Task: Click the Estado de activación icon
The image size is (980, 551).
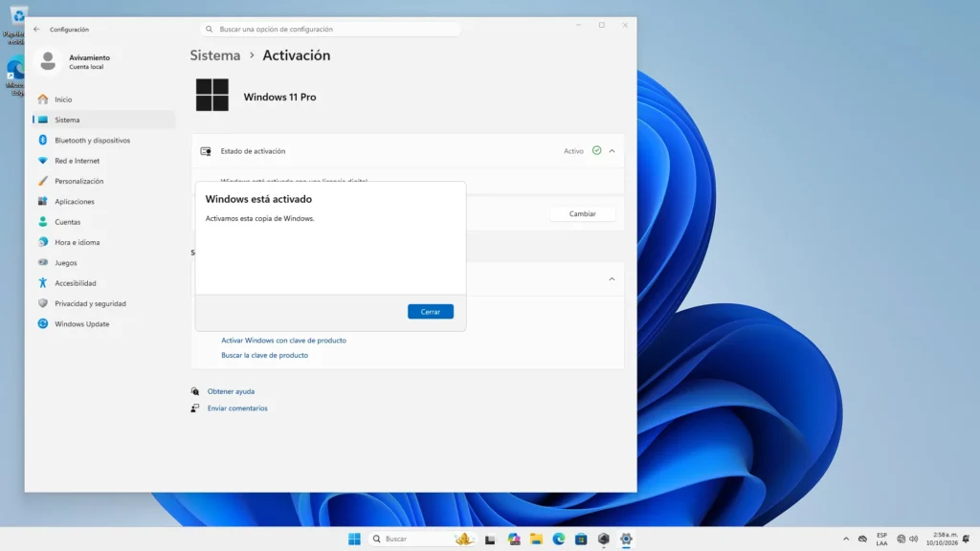Action: [206, 151]
